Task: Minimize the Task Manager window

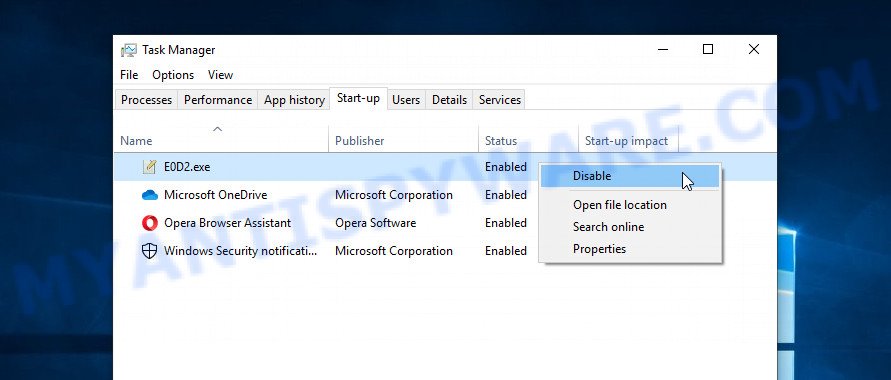Action: [x=663, y=49]
